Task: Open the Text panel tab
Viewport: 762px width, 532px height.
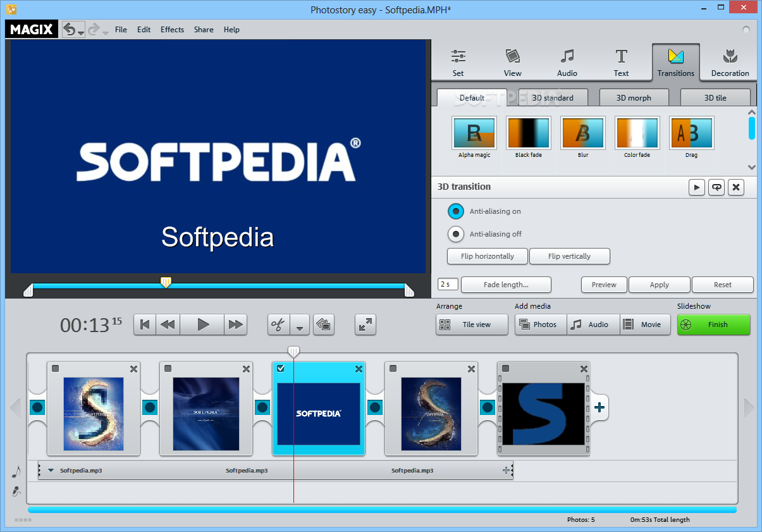Action: tap(622, 63)
